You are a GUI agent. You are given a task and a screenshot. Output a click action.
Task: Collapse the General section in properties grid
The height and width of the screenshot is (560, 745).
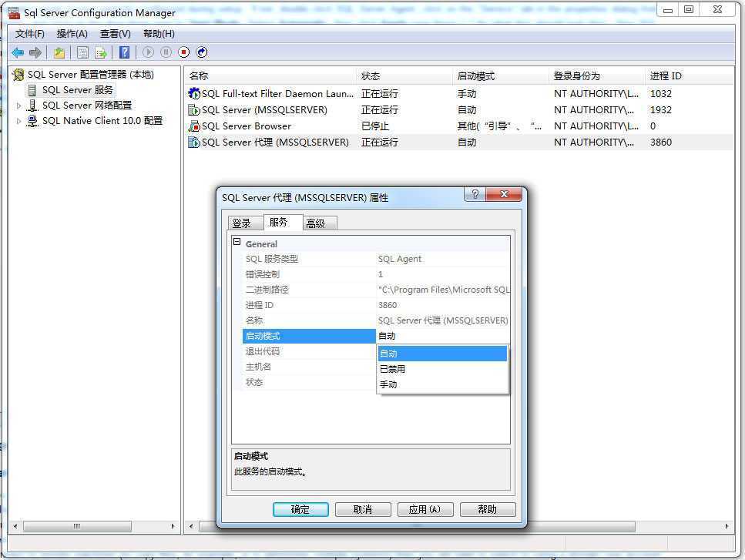click(x=237, y=242)
